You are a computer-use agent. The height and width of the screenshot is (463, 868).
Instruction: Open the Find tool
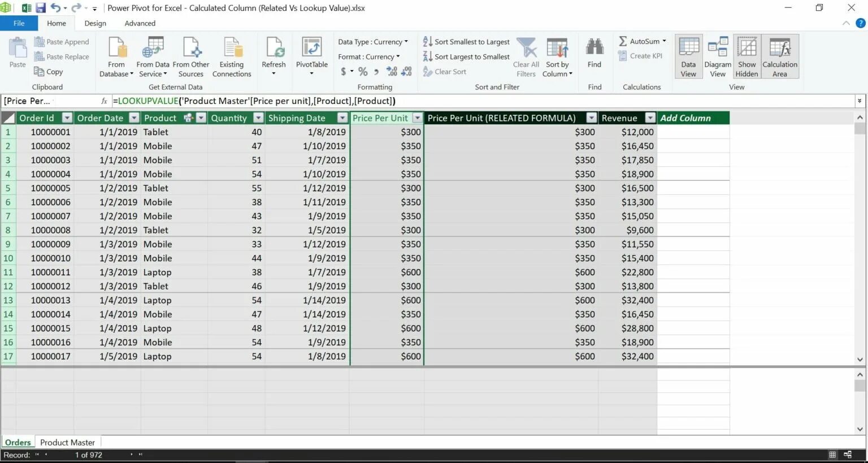pos(594,53)
